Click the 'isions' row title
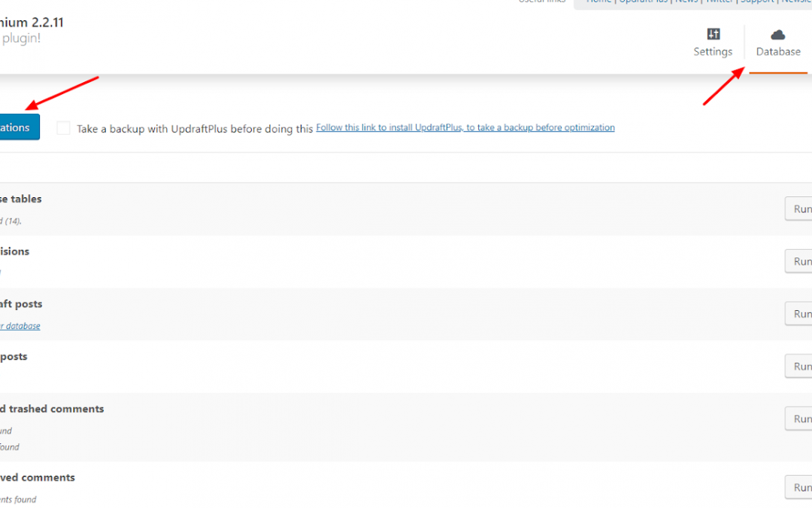Image resolution: width=812 pixels, height=508 pixels. pos(14,251)
